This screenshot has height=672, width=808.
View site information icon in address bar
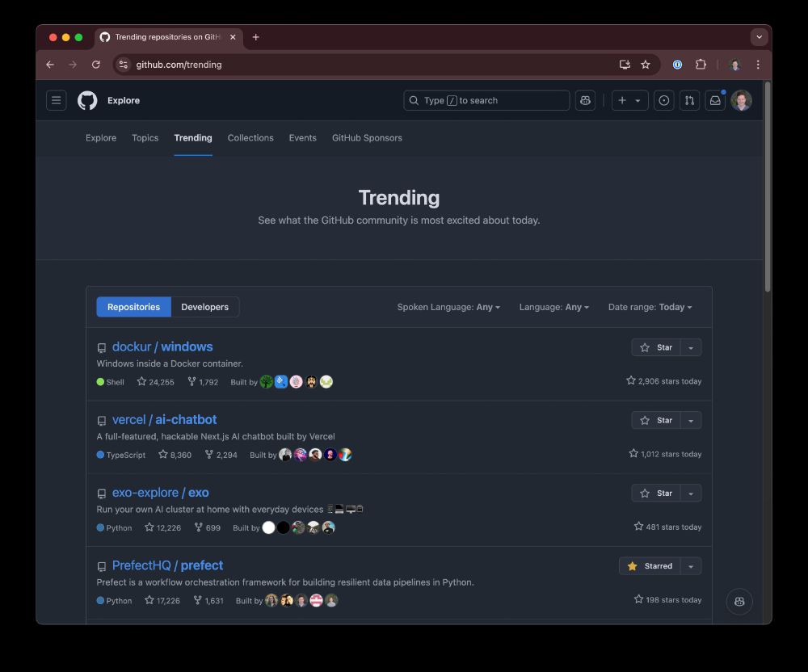123,65
